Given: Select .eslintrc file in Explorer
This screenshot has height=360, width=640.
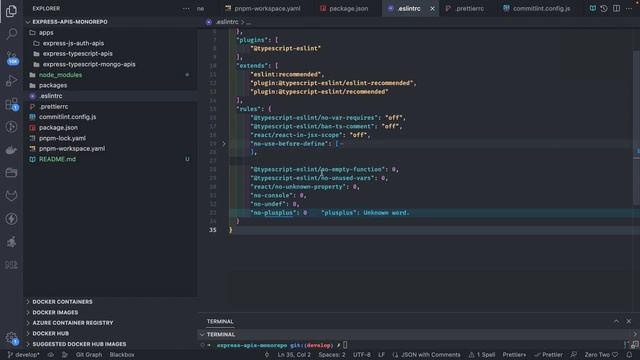Looking at the screenshot, I should click(51, 96).
